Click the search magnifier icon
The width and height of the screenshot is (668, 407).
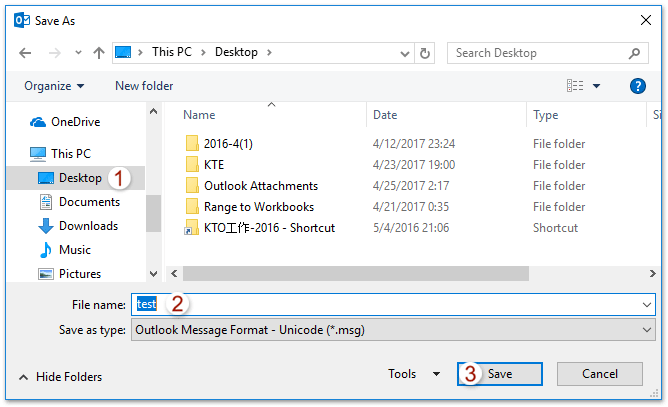(634, 53)
